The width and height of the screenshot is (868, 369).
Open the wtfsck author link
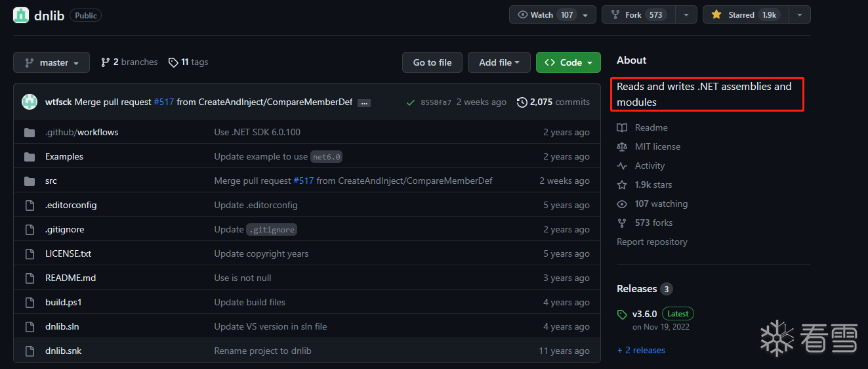[x=58, y=102]
